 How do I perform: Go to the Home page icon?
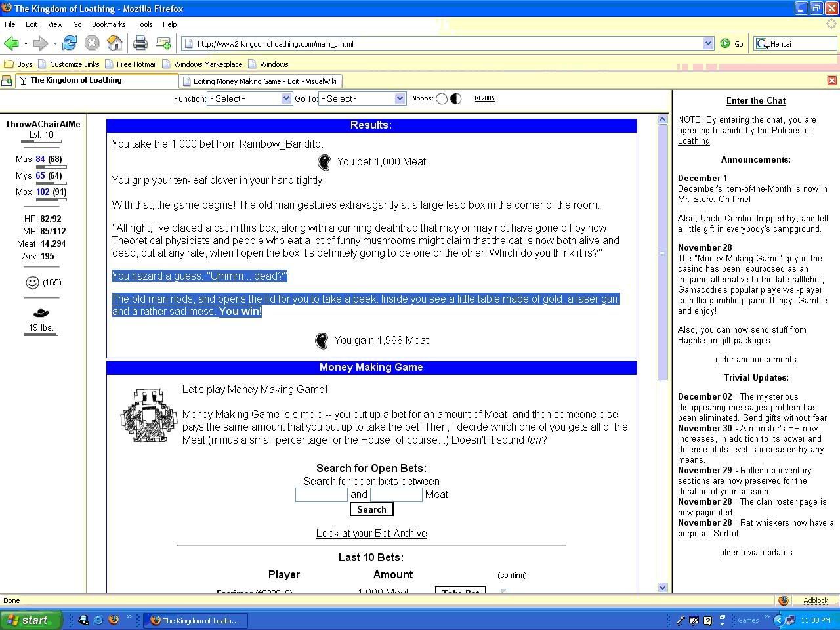coord(115,44)
